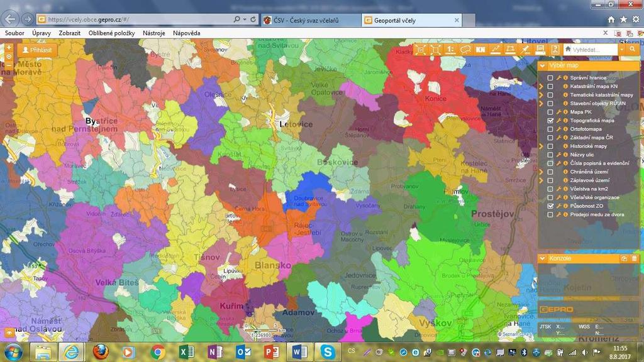Open the Úpravy menu
644x362 pixels.
[x=42, y=33]
